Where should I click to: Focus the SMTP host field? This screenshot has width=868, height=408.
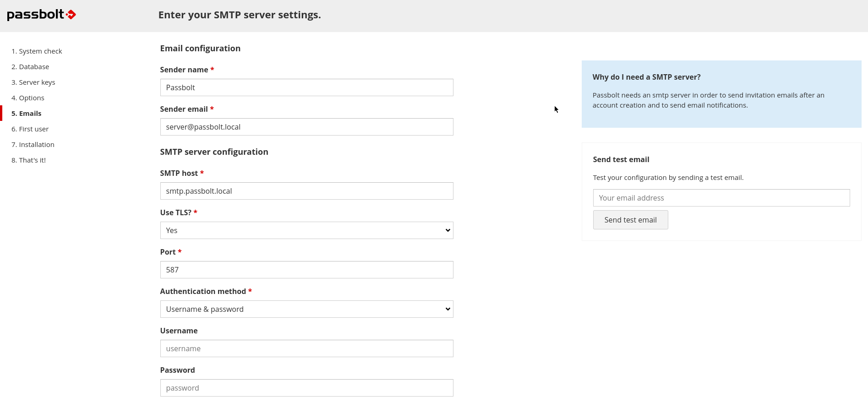click(x=306, y=191)
